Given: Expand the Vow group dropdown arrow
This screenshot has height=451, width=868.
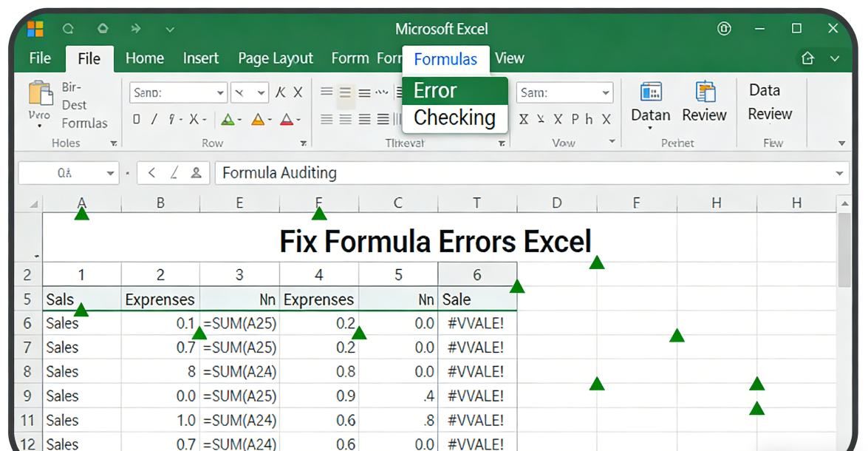Looking at the screenshot, I should click(612, 142).
